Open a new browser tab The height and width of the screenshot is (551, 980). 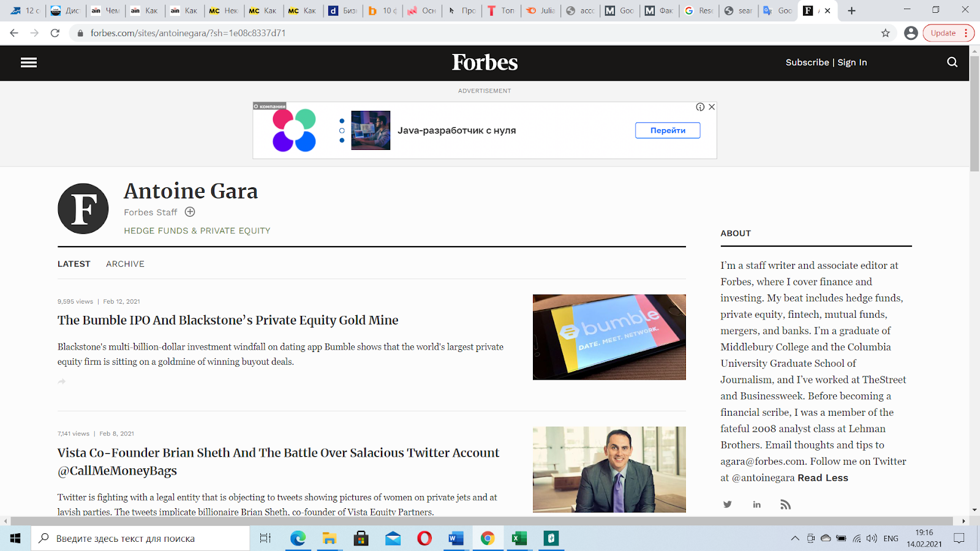click(851, 10)
